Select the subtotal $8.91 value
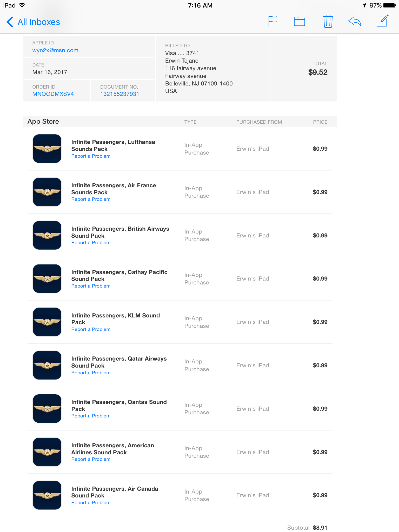The image size is (399, 532). pos(320,528)
